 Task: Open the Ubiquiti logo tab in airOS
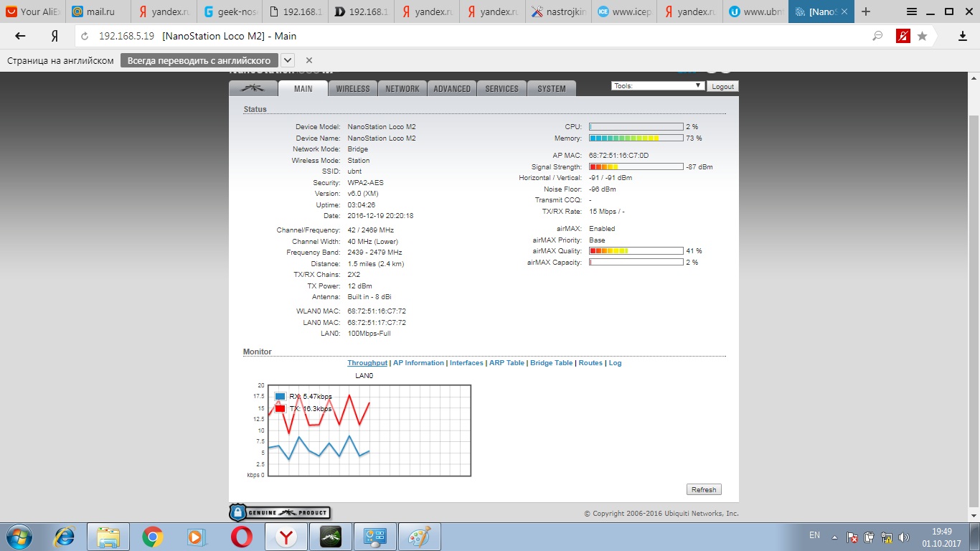253,88
